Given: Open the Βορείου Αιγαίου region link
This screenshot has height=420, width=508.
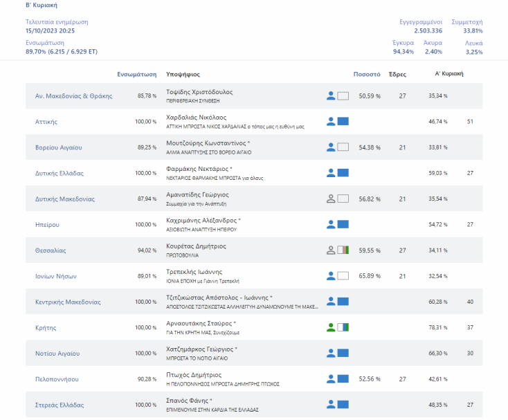Looking at the screenshot, I should tap(58, 147).
